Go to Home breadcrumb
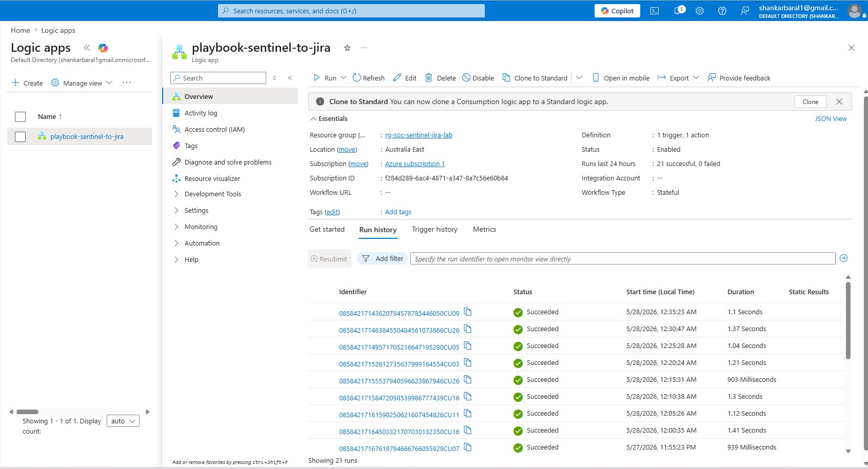 [21, 30]
